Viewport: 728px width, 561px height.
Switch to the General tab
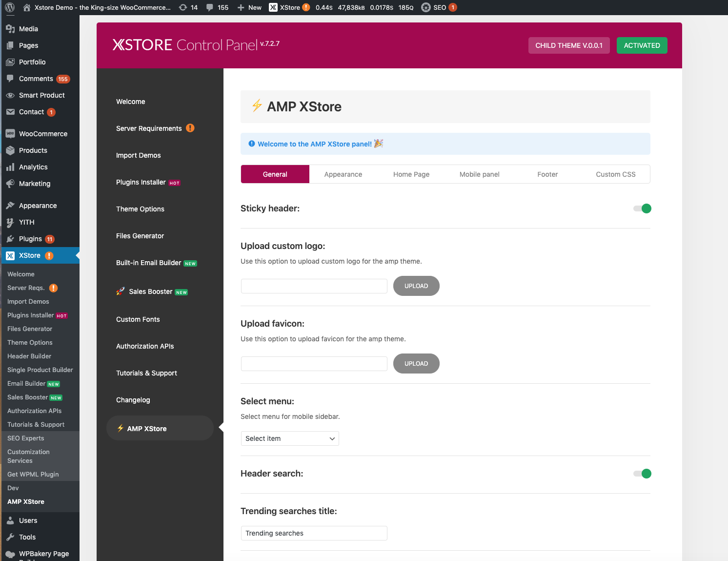[x=275, y=174]
